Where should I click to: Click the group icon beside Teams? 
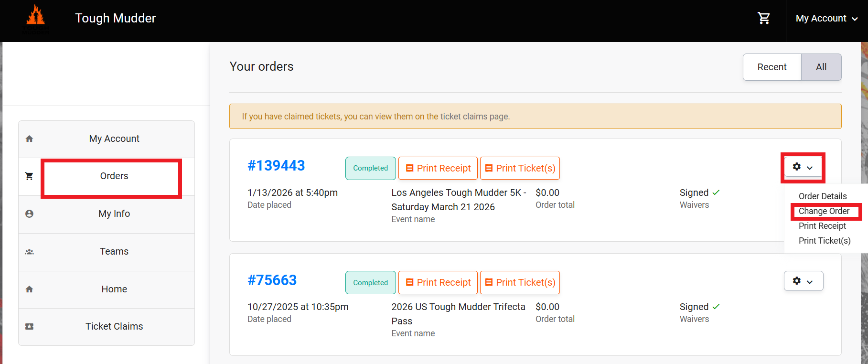point(29,252)
